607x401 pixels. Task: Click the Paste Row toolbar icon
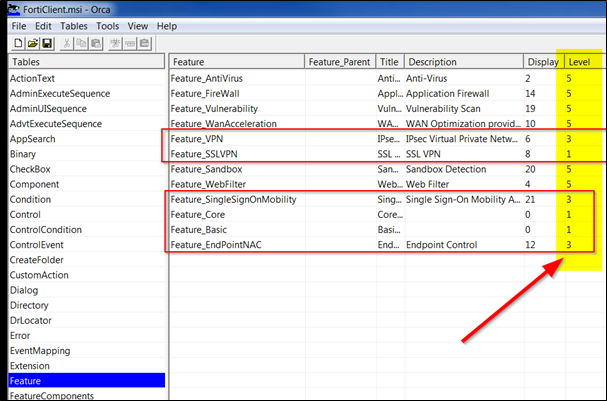(144, 43)
